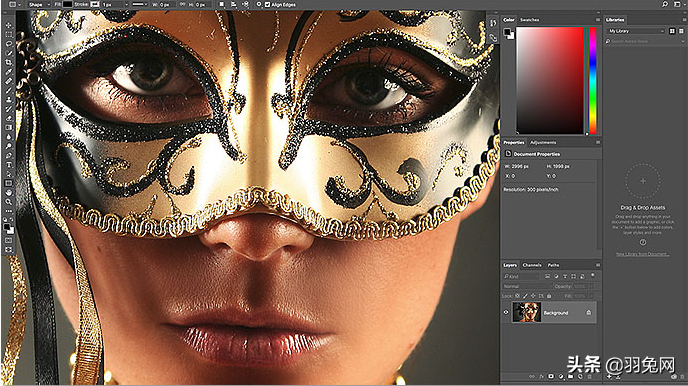Select the Rectangle shape tool
This screenshot has width=688, height=386.
(x=8, y=183)
